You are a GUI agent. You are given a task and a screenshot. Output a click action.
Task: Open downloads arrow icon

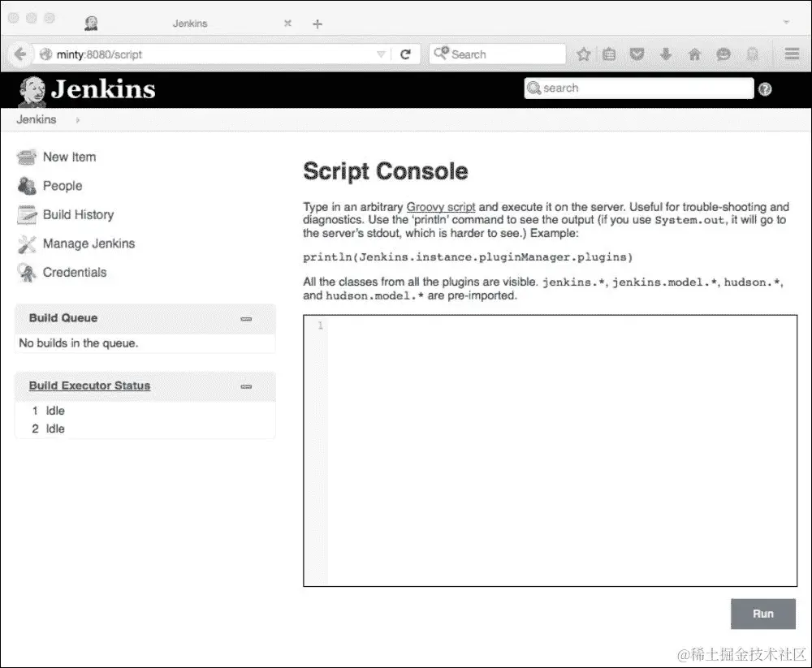click(x=666, y=54)
